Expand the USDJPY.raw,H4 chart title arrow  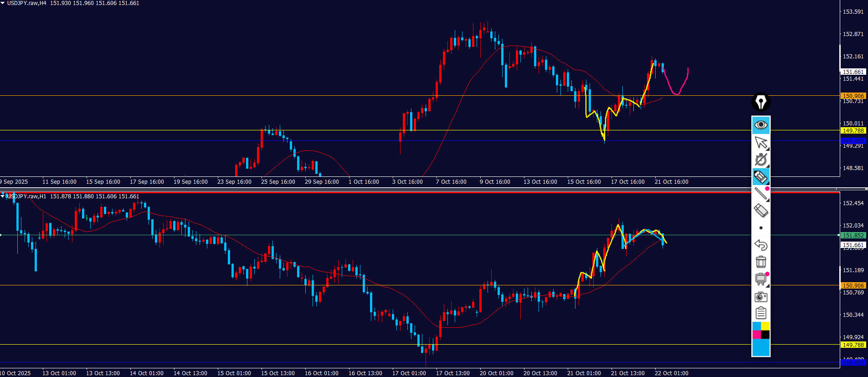point(3,3)
